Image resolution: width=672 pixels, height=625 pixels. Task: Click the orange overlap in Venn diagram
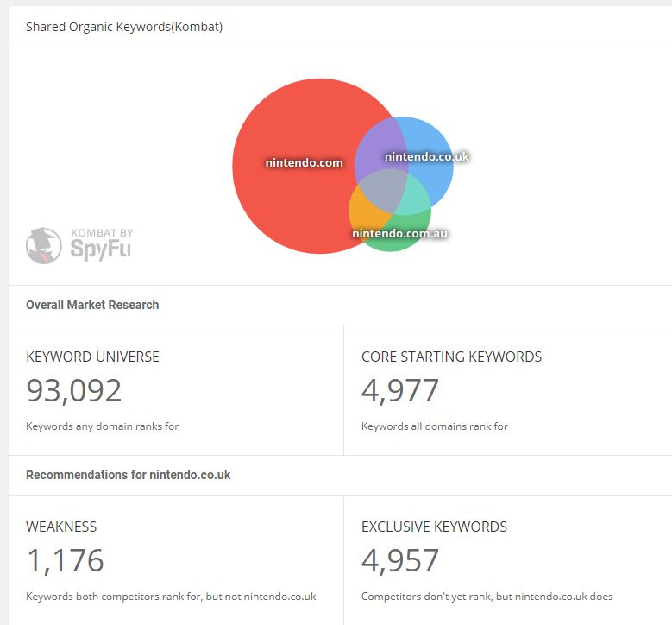click(x=362, y=211)
